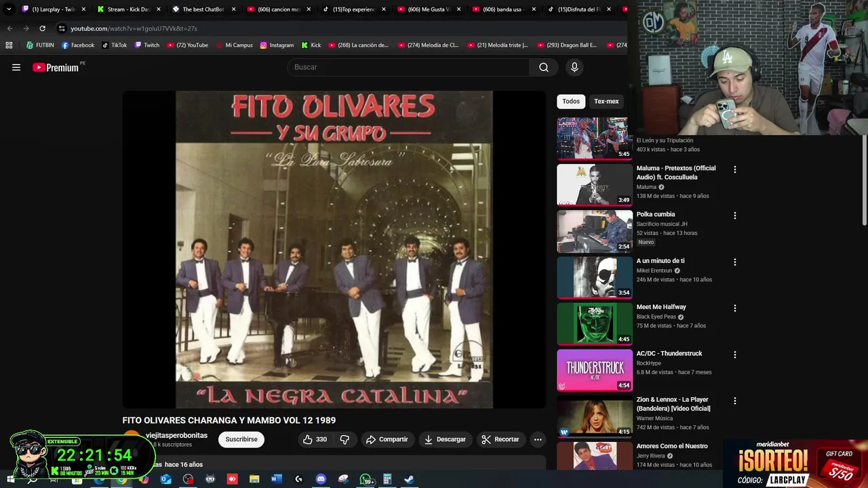The height and width of the screenshot is (488, 868).
Task: Open the Meet Me Halfway green thumbnail
Action: coord(595,324)
